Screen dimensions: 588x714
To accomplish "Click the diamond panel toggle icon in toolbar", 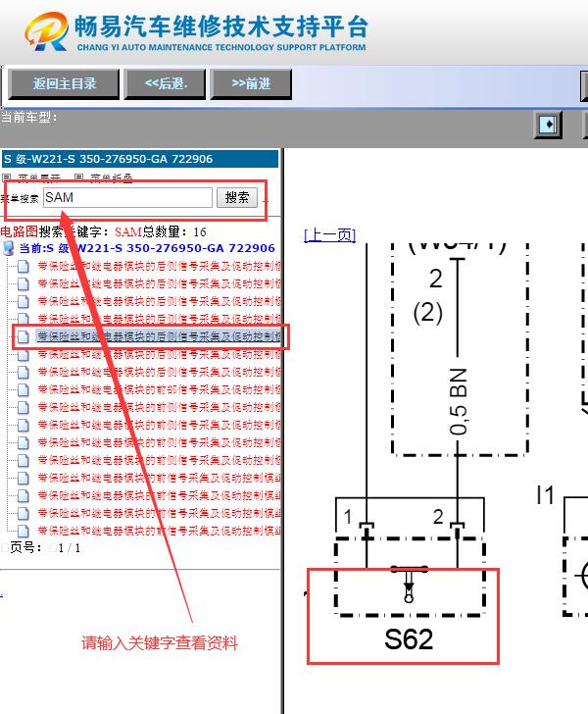I will (x=548, y=125).
